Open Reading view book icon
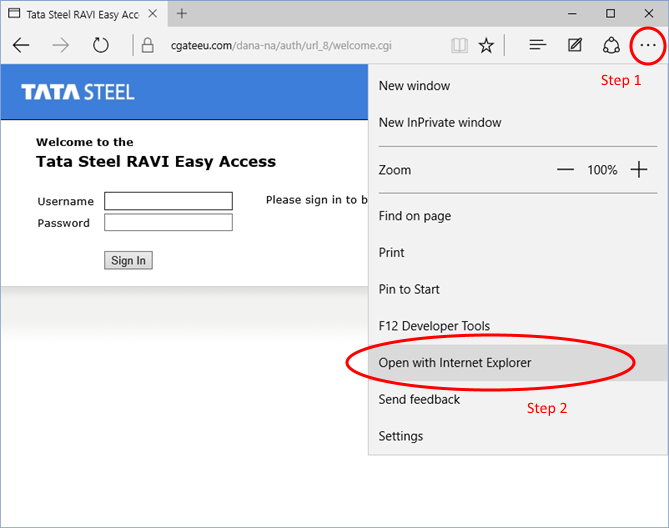 point(459,45)
